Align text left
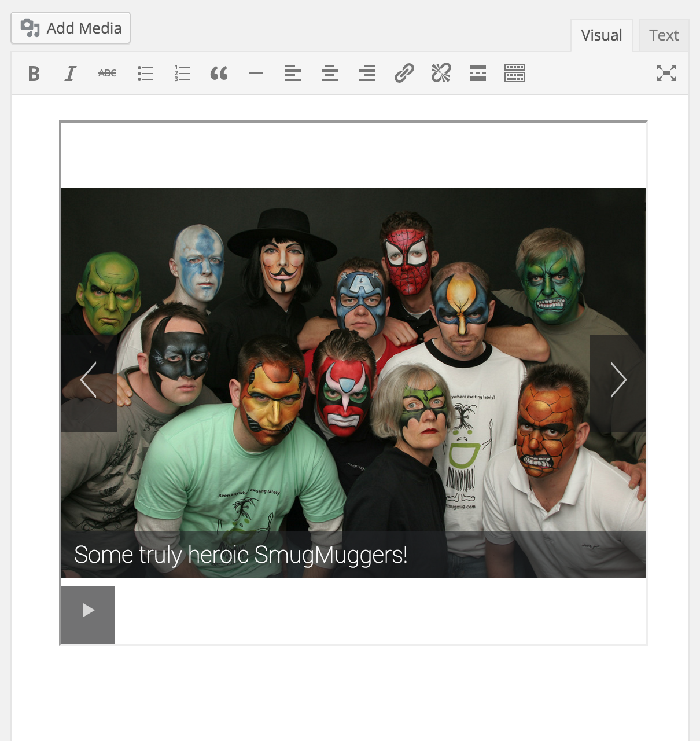Viewport: 700px width, 741px height. (x=293, y=74)
